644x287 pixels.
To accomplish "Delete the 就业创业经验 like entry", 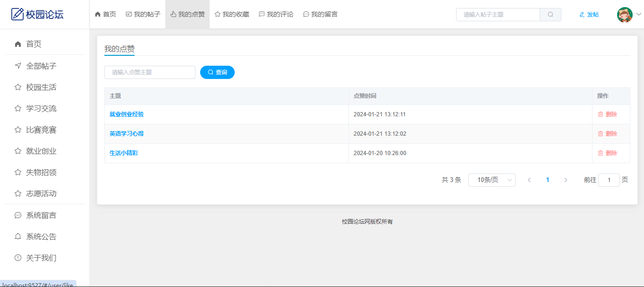I will point(607,114).
